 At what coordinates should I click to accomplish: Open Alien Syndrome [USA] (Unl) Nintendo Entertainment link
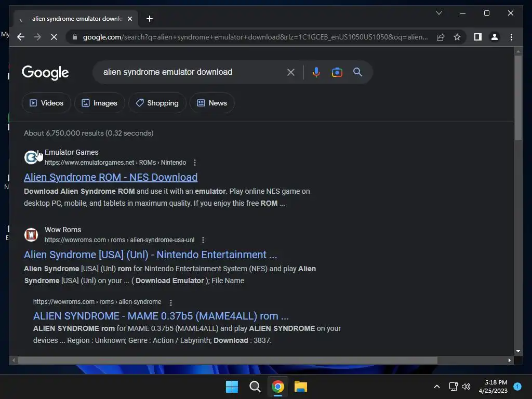click(150, 255)
